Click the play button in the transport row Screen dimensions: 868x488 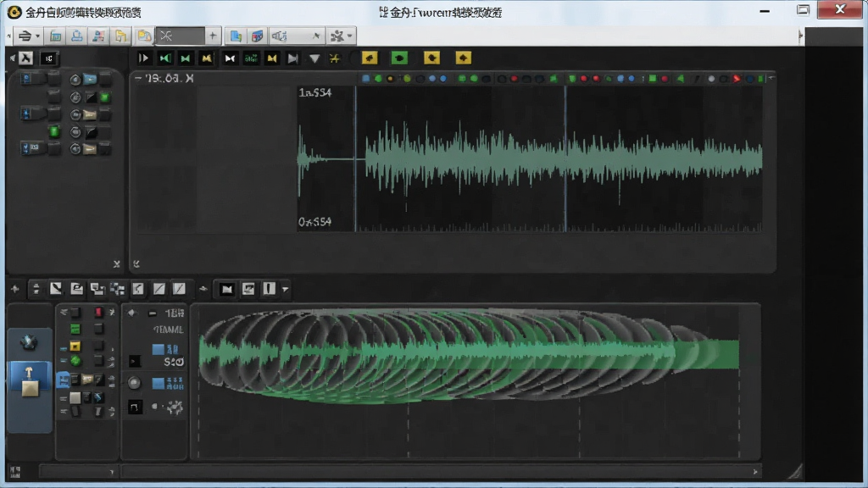point(143,58)
